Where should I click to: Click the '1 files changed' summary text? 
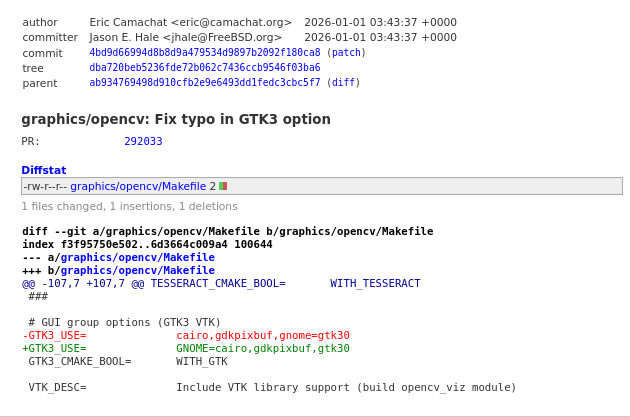tap(129, 206)
